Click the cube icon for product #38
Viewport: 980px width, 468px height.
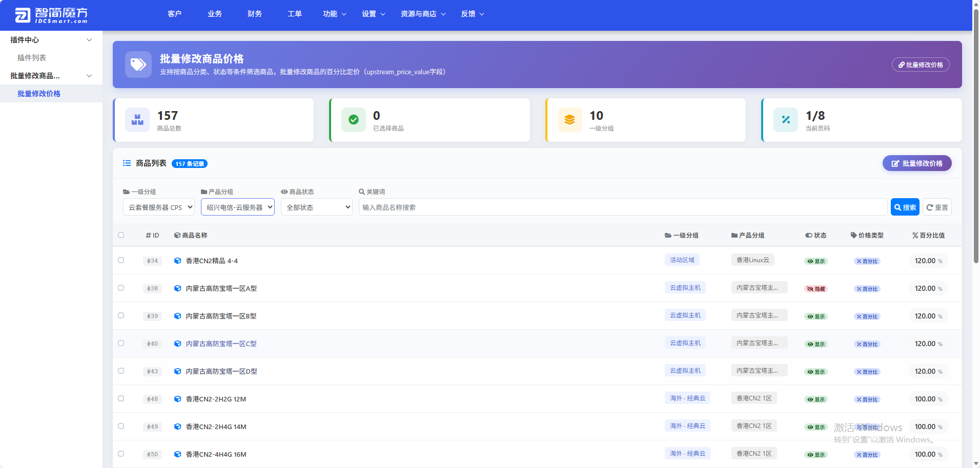tap(177, 288)
